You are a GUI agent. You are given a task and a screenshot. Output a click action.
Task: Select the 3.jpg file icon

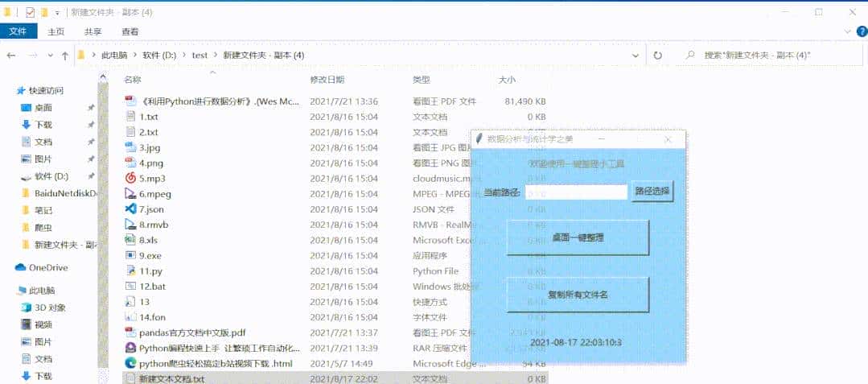130,147
